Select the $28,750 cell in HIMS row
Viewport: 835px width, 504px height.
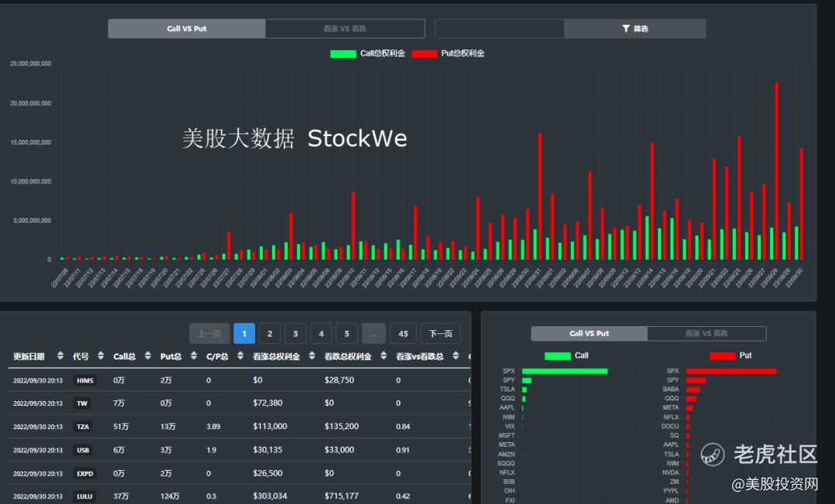(339, 380)
